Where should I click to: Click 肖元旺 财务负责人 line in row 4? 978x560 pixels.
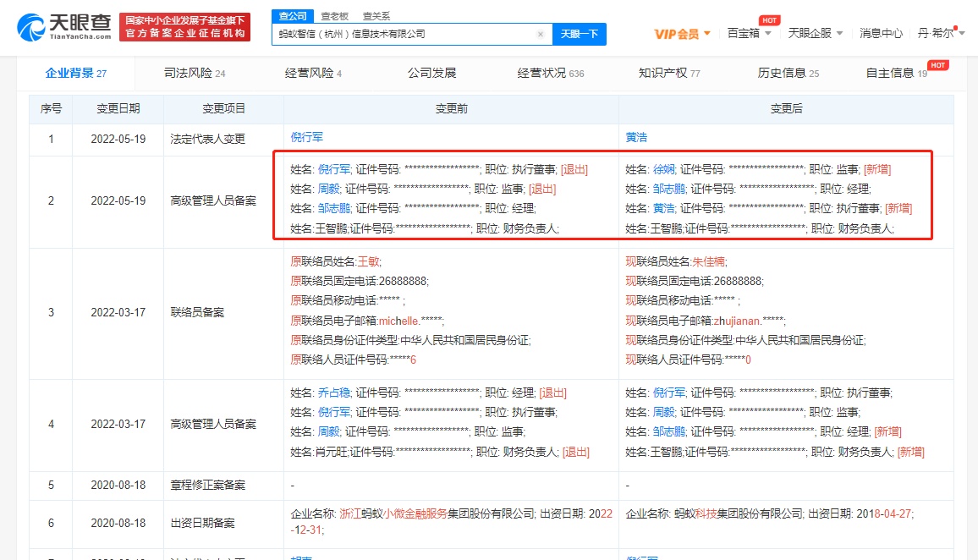coord(440,452)
